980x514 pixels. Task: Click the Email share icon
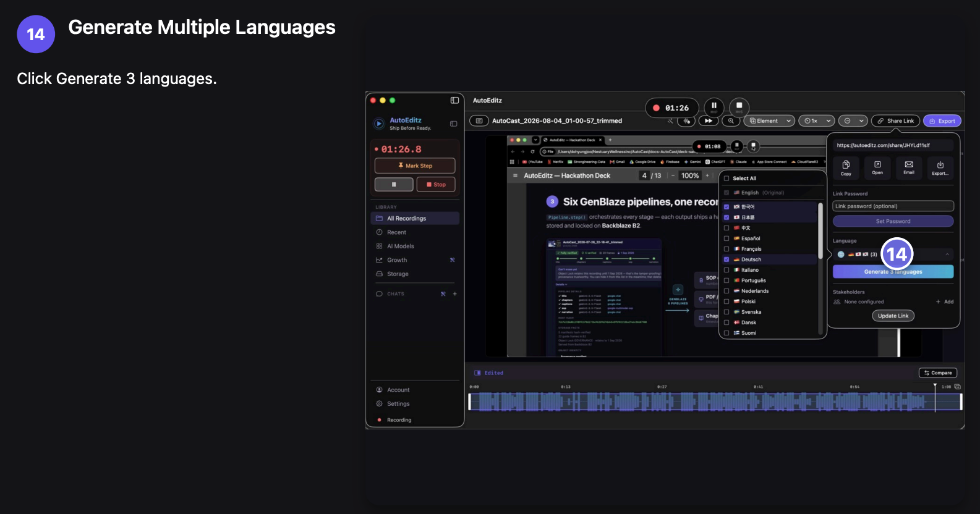coord(909,167)
